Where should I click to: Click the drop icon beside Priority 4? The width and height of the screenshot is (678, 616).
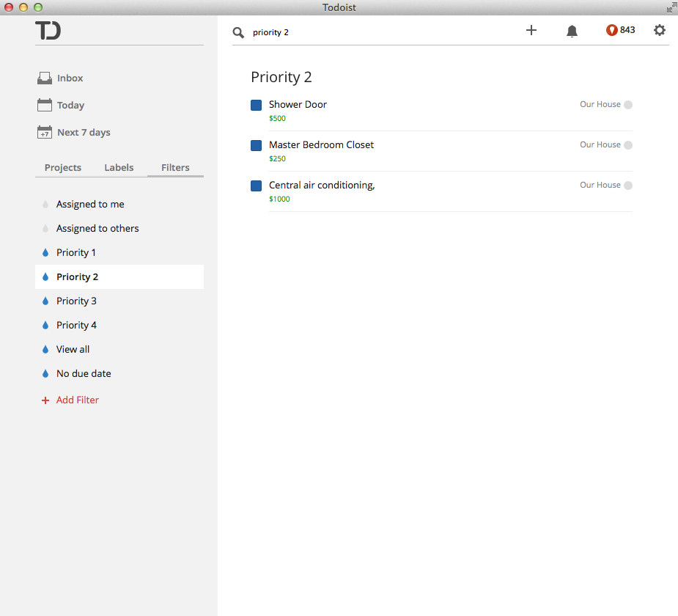click(x=45, y=326)
